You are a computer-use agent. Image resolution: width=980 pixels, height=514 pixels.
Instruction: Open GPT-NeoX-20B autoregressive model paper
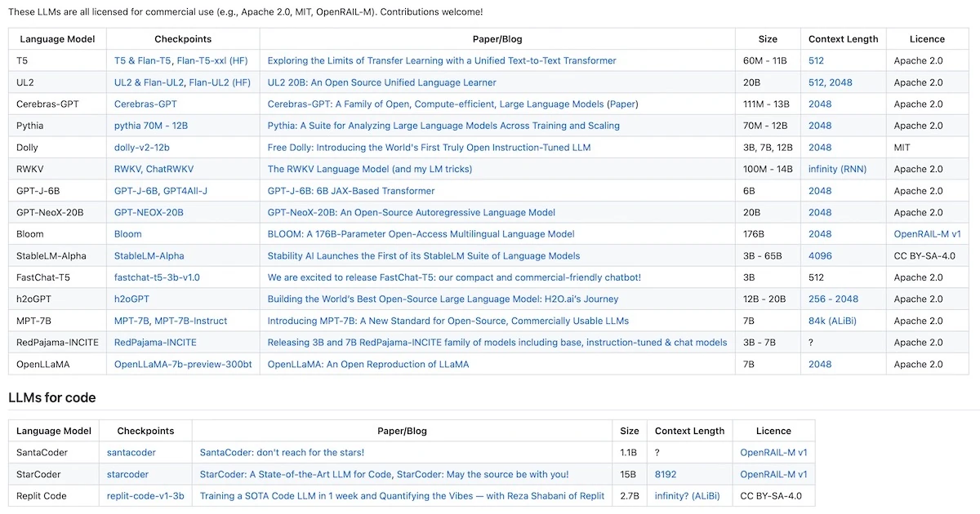tap(412, 212)
